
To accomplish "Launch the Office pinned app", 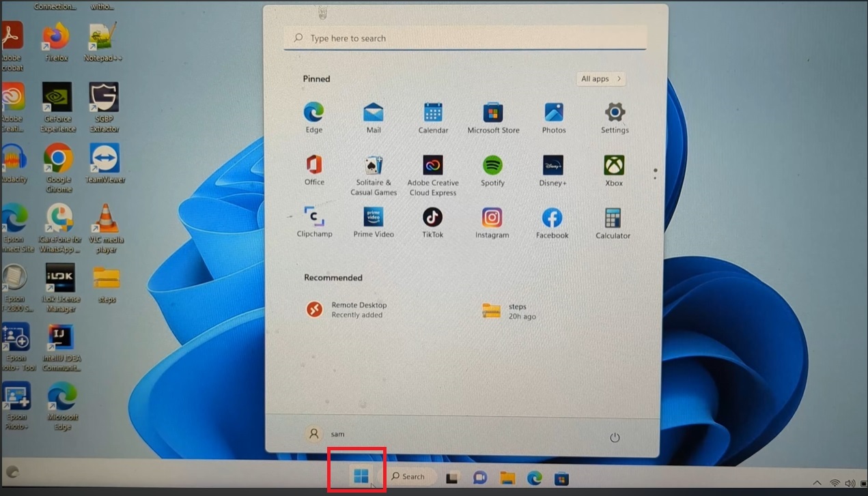I will tap(314, 171).
